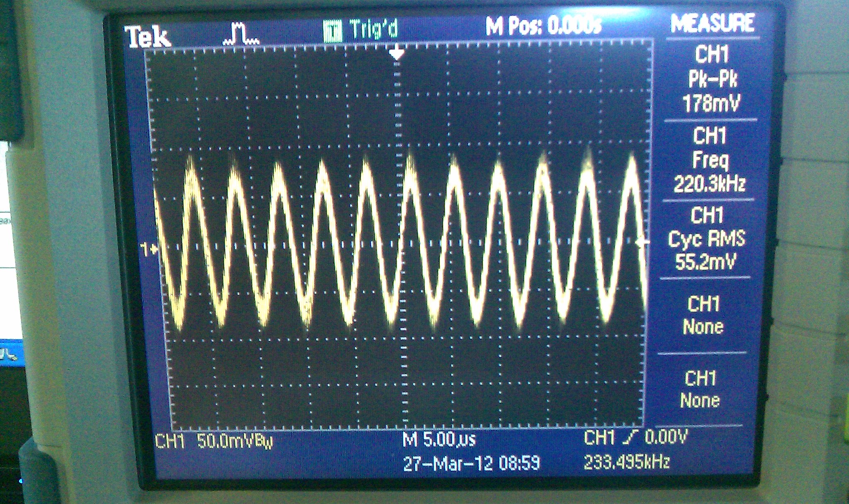Open the CH1 Freq 220.3kHz measurement slot
The image size is (849, 504).
coord(709,160)
